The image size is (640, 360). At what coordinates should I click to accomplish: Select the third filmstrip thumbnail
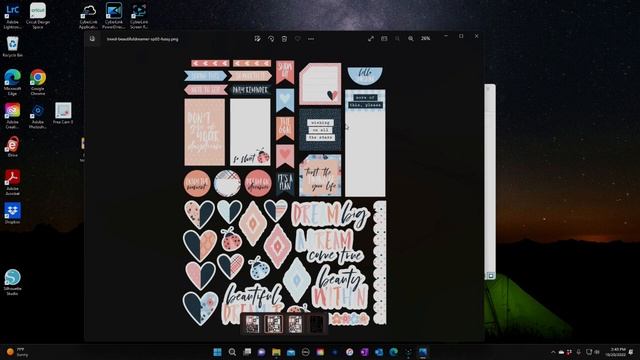click(295, 324)
